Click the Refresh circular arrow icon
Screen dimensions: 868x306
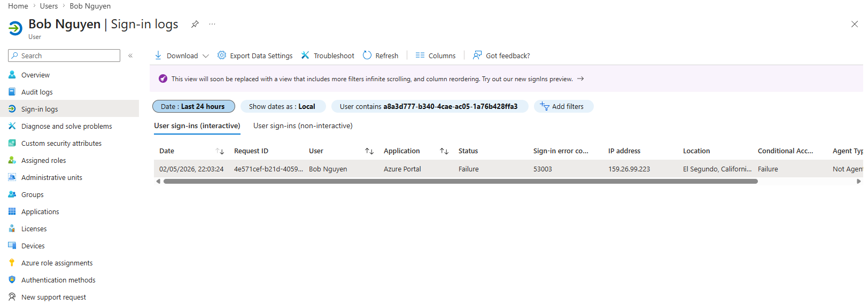pos(367,55)
